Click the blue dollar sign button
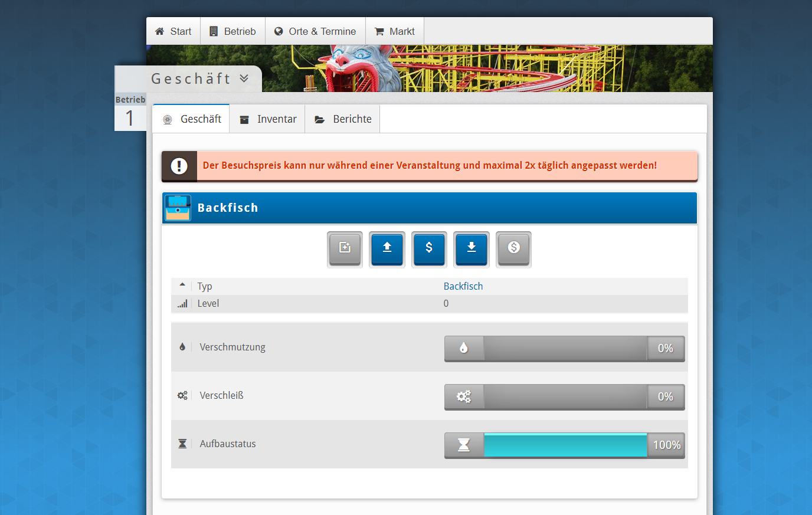The width and height of the screenshot is (812, 515). click(x=429, y=248)
